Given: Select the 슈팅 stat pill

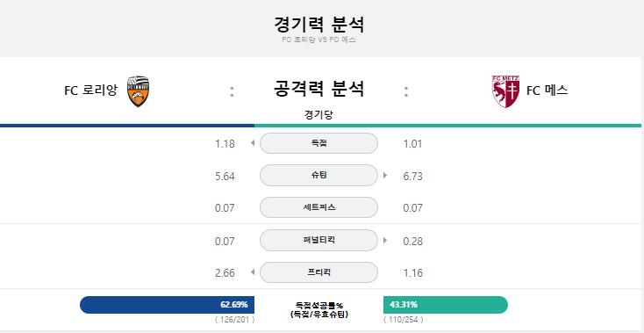Looking at the screenshot, I should pyautogui.click(x=318, y=176).
